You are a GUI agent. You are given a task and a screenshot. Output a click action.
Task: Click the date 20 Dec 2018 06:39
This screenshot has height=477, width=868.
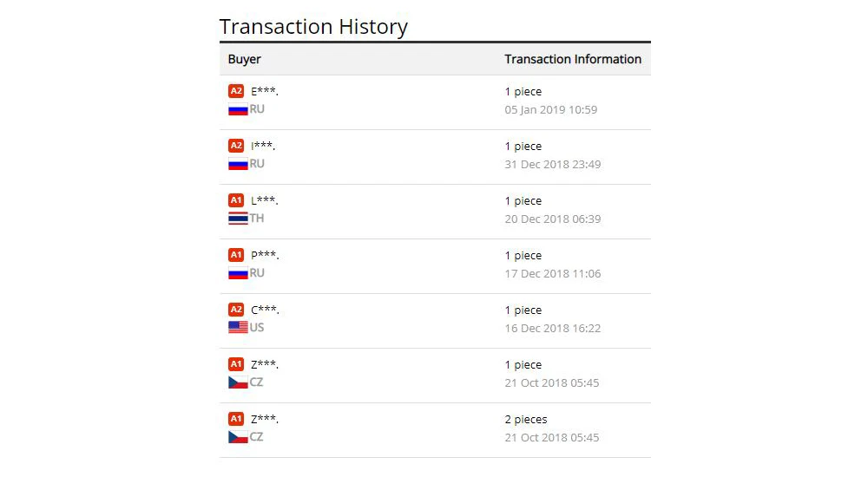[552, 219]
